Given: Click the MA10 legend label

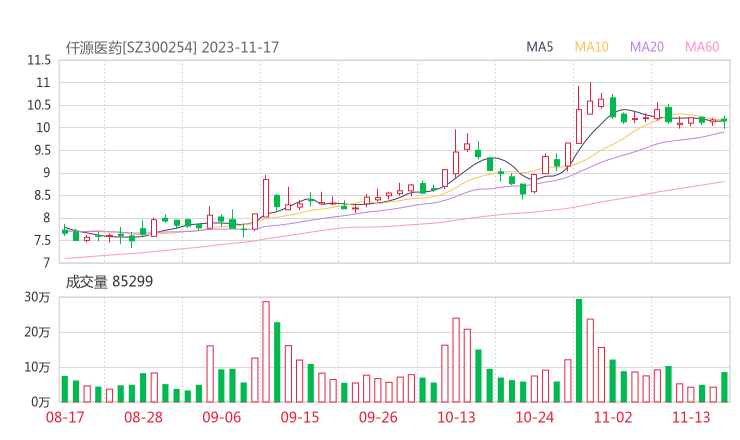Looking at the screenshot, I should pos(591,47).
